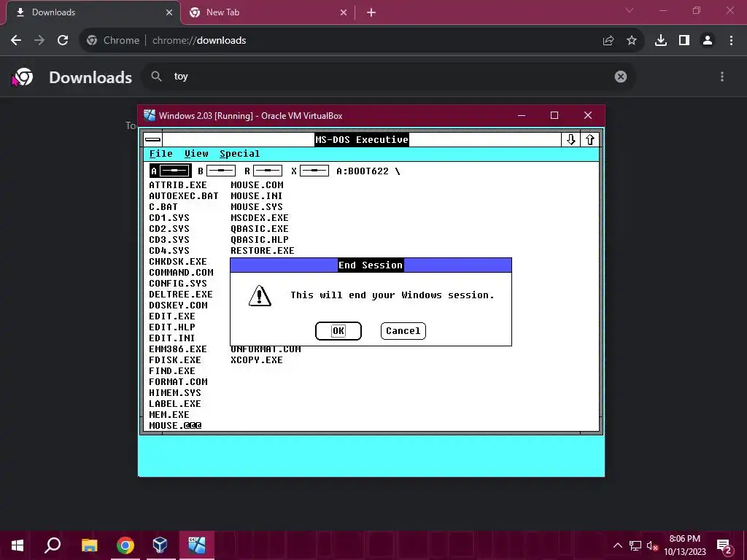Open Chrome three-dot menu
The width and height of the screenshot is (747, 560).
[x=731, y=41]
